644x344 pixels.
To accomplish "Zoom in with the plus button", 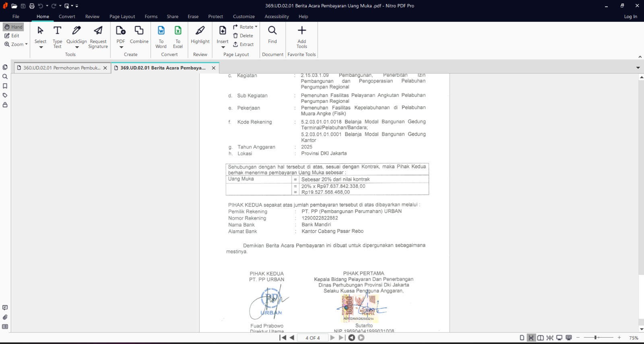I will pyautogui.click(x=619, y=338).
